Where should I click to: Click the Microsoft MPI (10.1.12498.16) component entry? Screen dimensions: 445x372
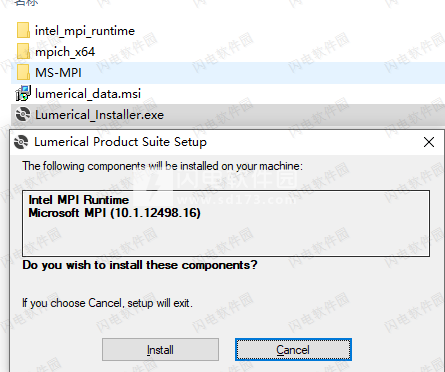pos(114,213)
